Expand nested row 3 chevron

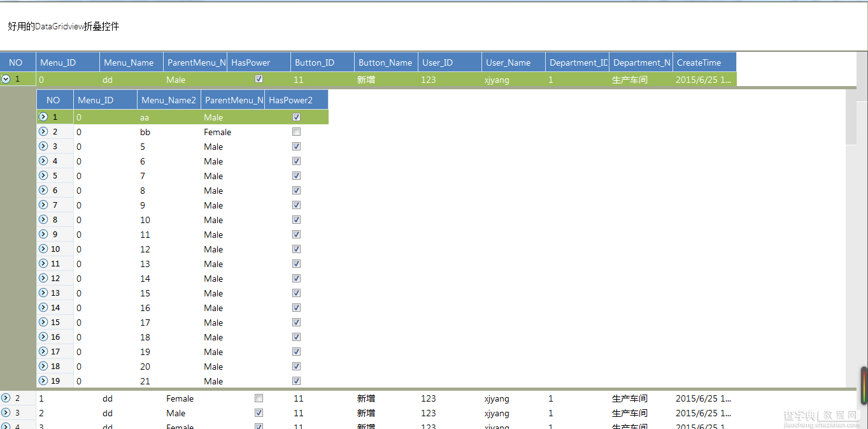click(x=43, y=146)
